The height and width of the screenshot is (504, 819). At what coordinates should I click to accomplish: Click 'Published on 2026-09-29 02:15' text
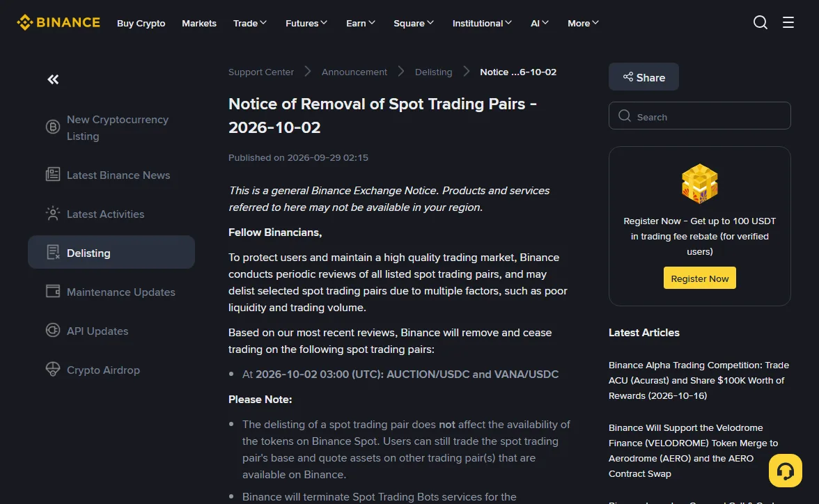pos(298,158)
